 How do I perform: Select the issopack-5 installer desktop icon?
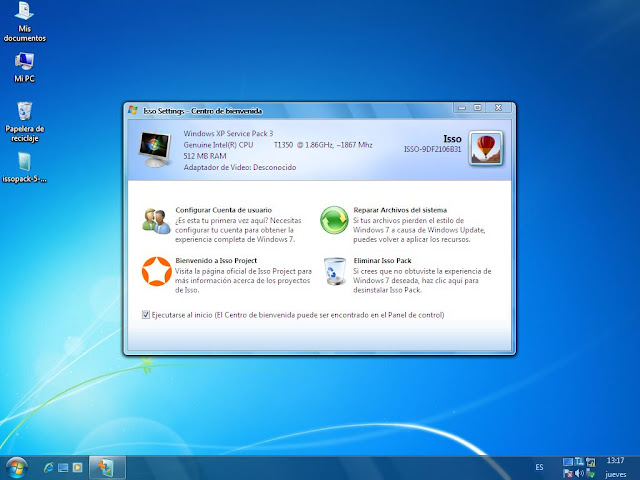(24, 163)
